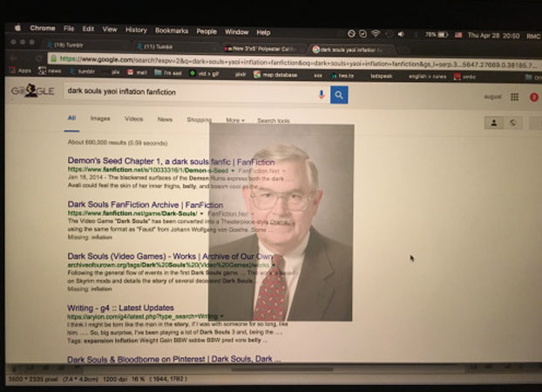Open the View menu
This screenshot has height=392, width=542.
[110, 30]
